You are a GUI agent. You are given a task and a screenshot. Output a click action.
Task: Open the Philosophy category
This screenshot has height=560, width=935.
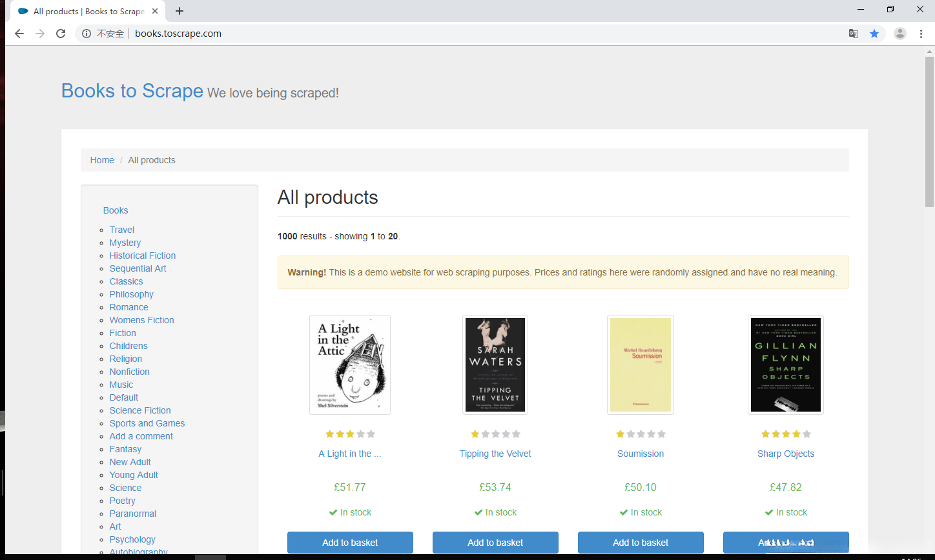[132, 294]
